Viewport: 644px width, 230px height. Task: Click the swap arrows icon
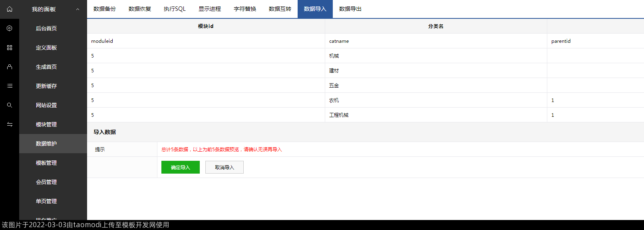[x=10, y=124]
